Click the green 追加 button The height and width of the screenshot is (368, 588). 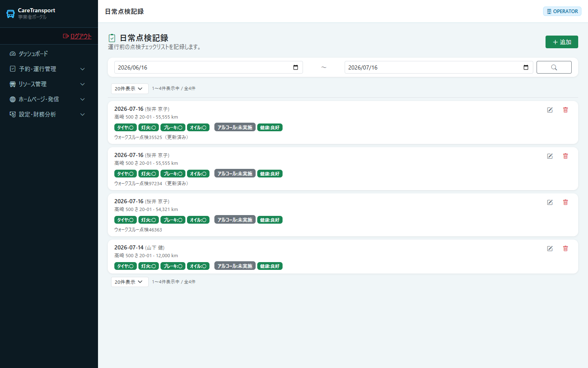point(562,42)
